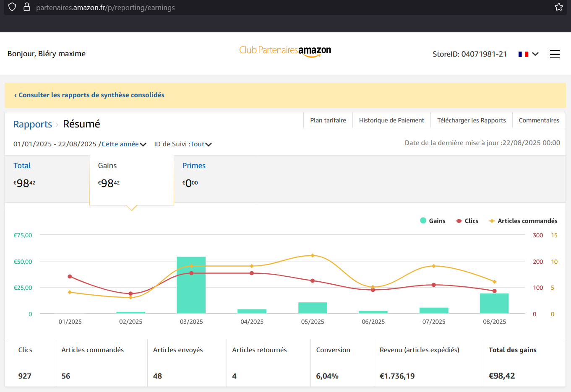Viewport: 571px width, 392px height.
Task: Select the Gains summary card
Action: tap(132, 180)
